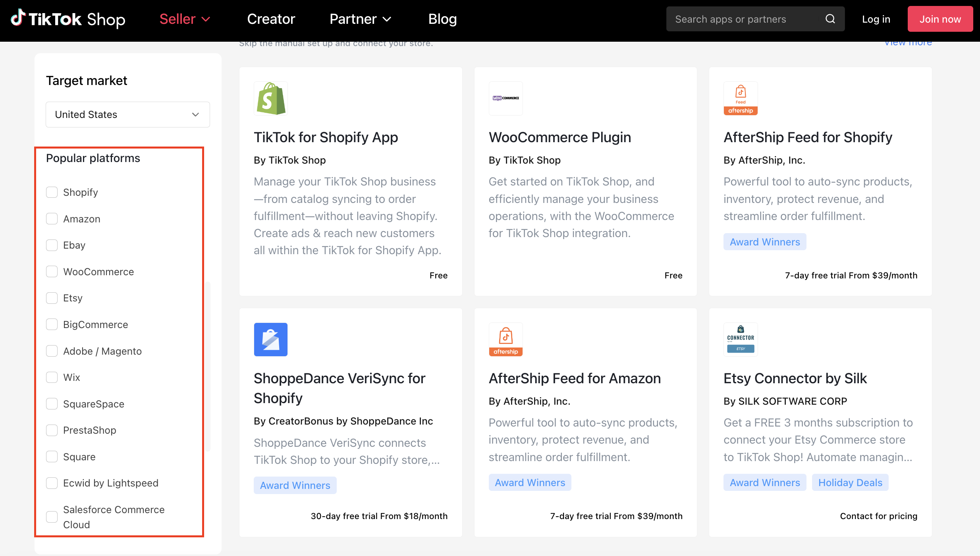980x556 pixels.
Task: Click 'By CreatorBonus by ShoppeDance Inc' text
Action: 343,421
